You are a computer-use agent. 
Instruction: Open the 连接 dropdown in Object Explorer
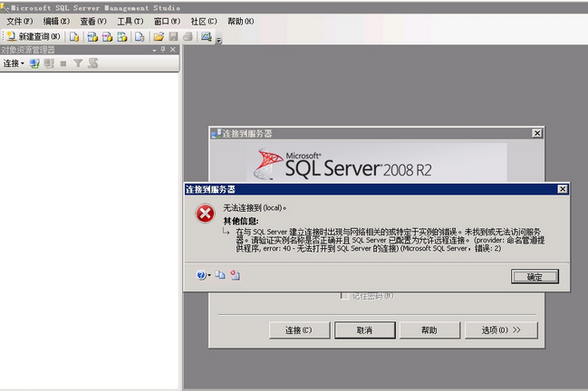pyautogui.click(x=14, y=63)
